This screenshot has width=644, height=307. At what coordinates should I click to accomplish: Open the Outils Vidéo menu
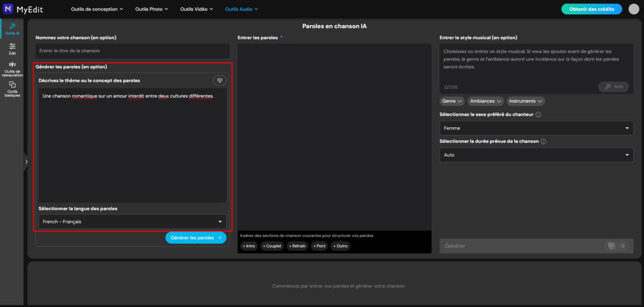(x=197, y=9)
